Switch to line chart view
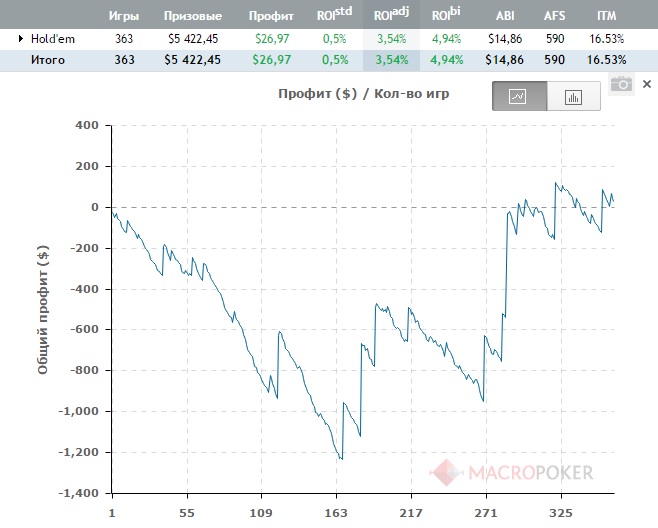The width and height of the screenshot is (658, 528). tap(520, 96)
